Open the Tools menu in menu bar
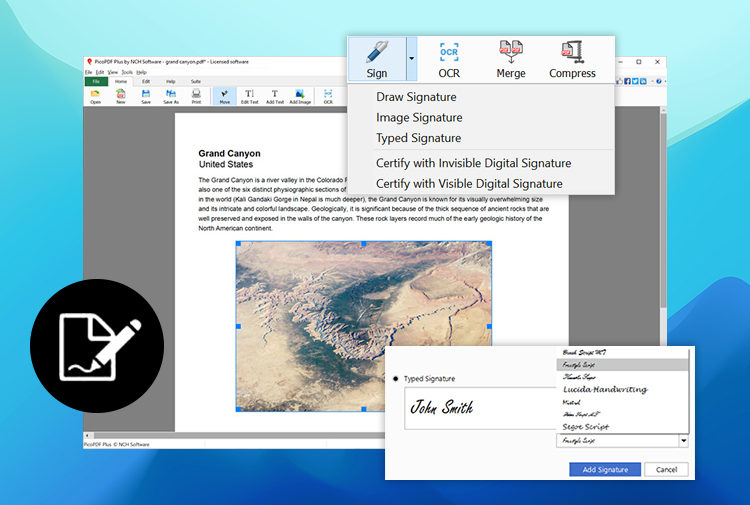Image resolution: width=750 pixels, height=505 pixels. tap(127, 72)
